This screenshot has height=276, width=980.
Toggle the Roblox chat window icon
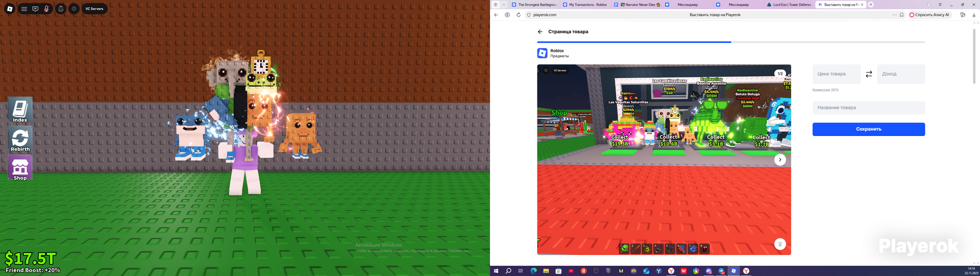pyautogui.click(x=35, y=9)
